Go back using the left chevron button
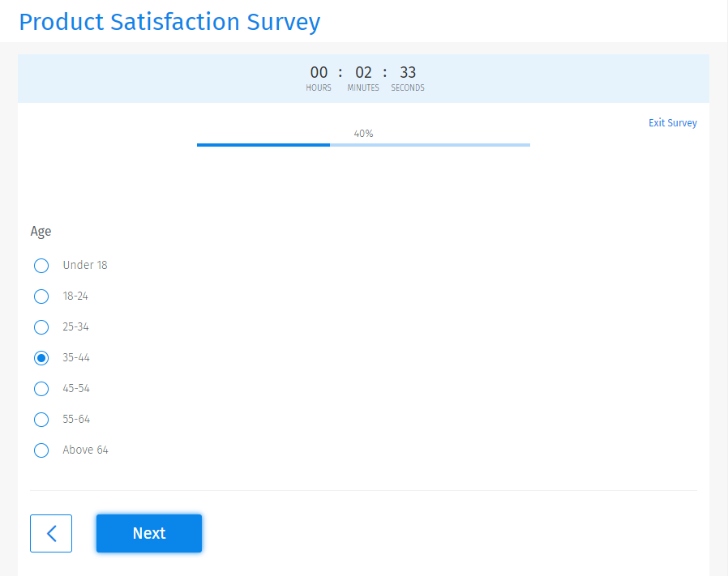Viewport: 728px width, 576px height. tap(50, 533)
